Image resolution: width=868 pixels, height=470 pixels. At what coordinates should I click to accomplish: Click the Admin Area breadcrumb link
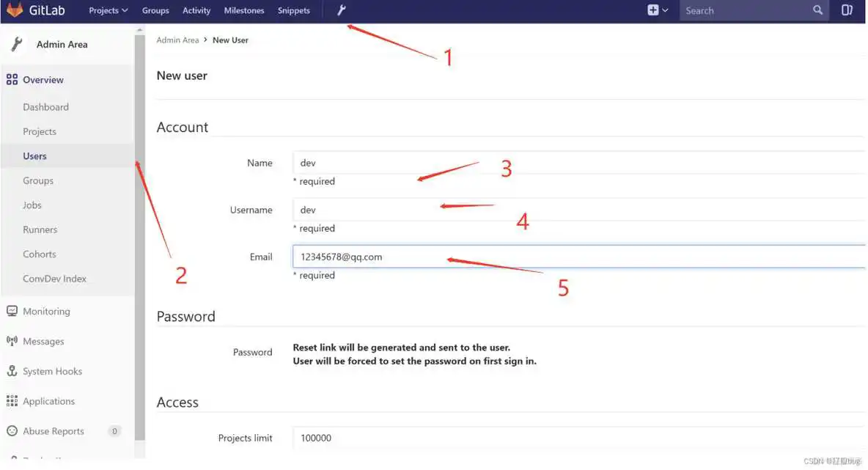(177, 40)
